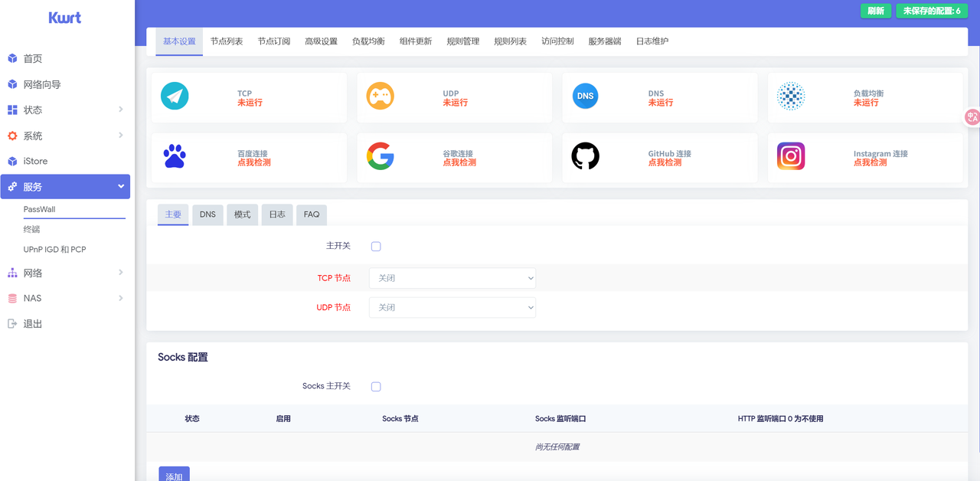
Task: Click the 刷新 button at top right
Action: pos(875,11)
